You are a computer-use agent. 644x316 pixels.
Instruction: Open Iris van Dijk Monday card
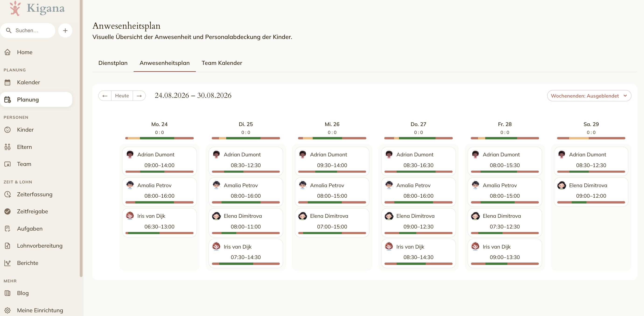click(x=159, y=223)
